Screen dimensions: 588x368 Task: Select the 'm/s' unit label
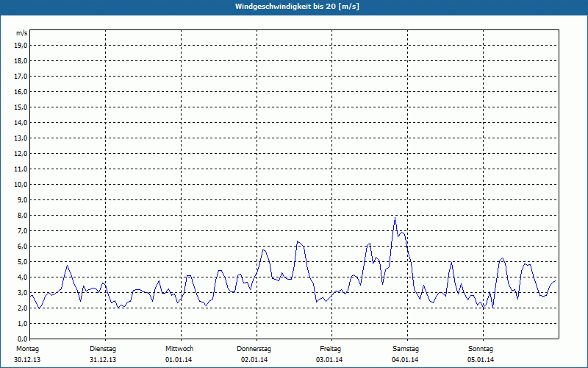[22, 33]
